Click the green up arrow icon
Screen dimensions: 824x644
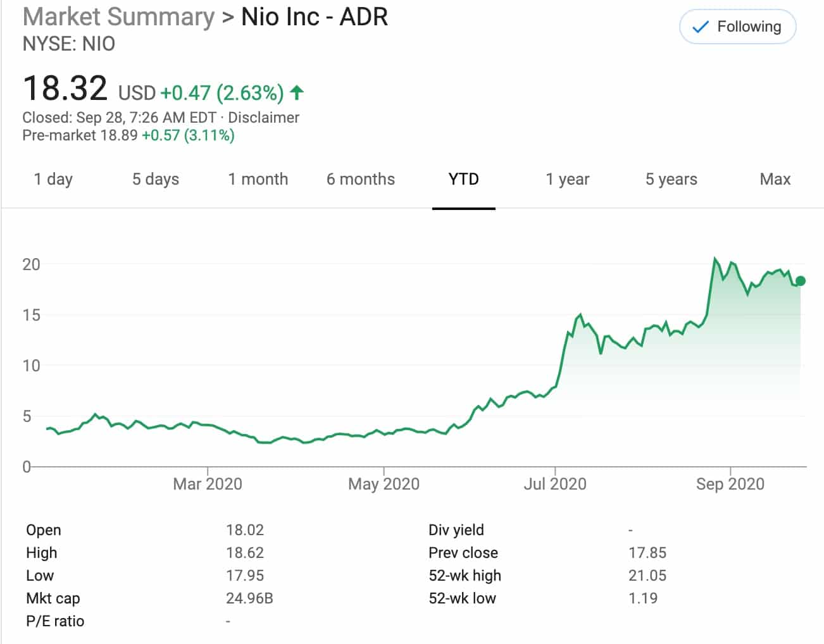[297, 93]
